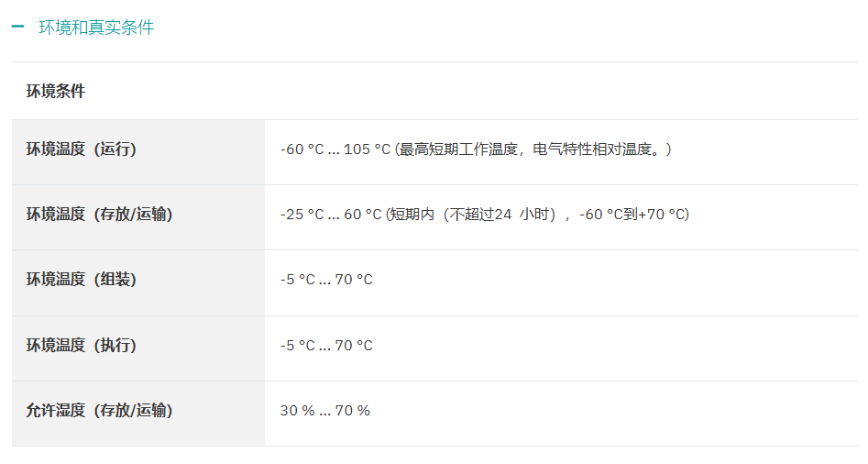
Task: Select the 30 % ... 70 % humidity value
Action: tap(325, 411)
